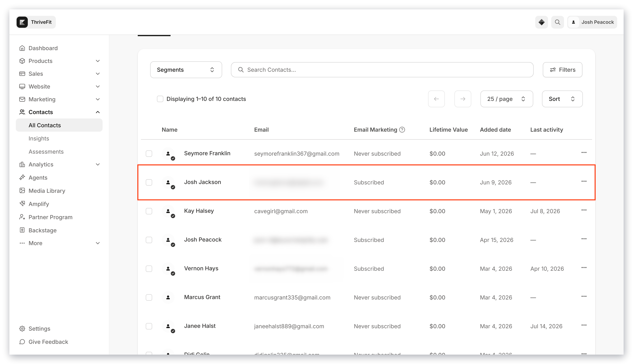
Task: Check Josh Jackson's checkbox
Action: [x=149, y=182]
